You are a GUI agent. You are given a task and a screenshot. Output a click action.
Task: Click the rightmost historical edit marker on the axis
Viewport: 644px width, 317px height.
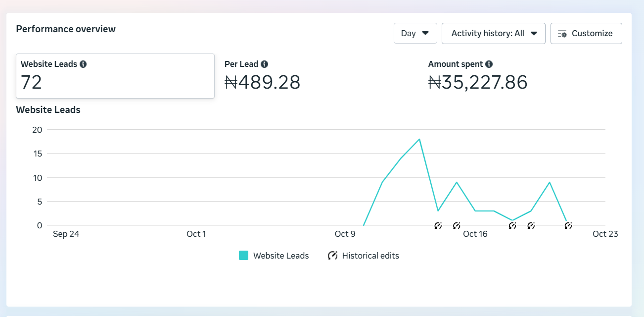click(x=568, y=225)
